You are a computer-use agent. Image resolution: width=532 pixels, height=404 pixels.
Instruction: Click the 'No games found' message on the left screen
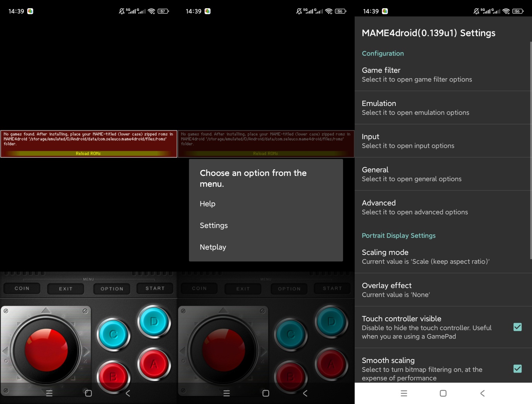(88, 139)
